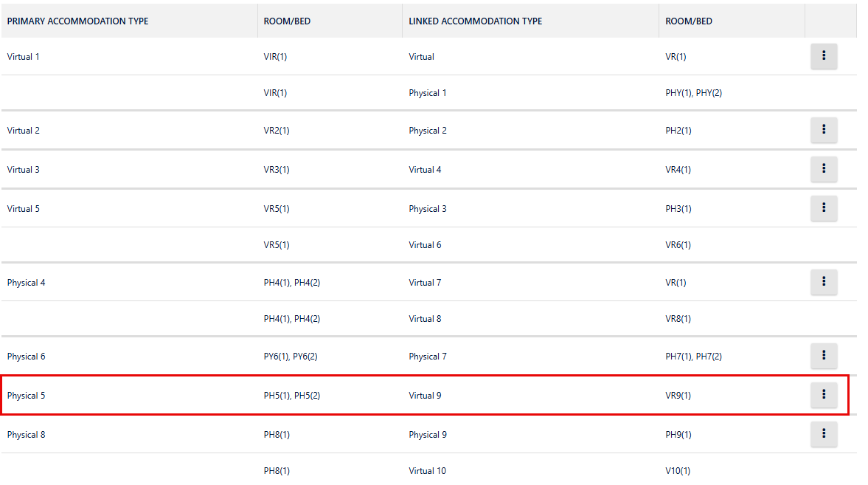The width and height of the screenshot is (868, 485).
Task: Open linked type Physical 2
Action: coord(428,131)
